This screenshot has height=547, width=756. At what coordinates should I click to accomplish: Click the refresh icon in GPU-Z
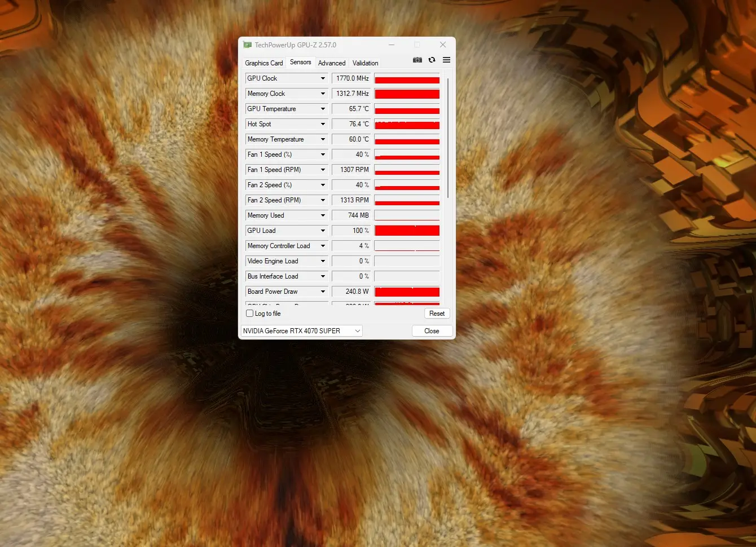(432, 60)
